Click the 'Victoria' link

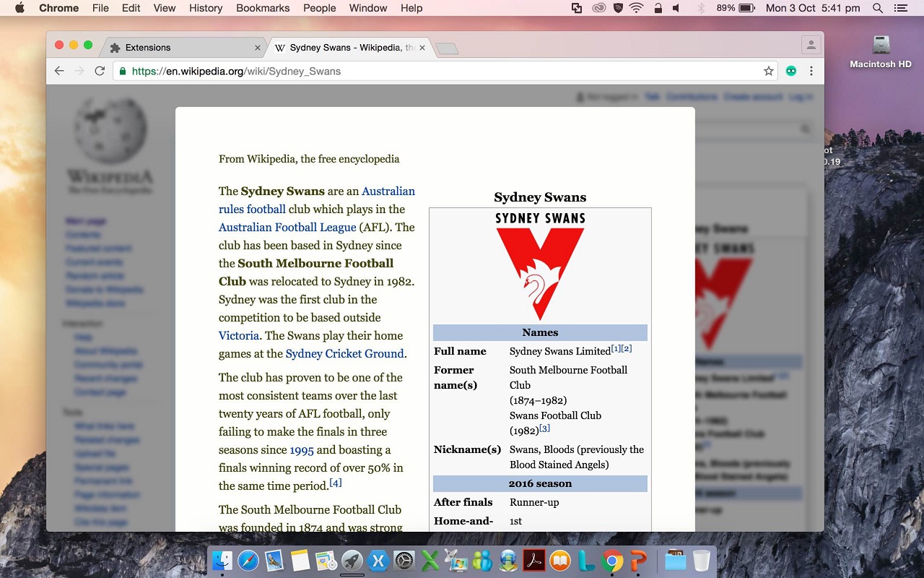click(x=239, y=335)
